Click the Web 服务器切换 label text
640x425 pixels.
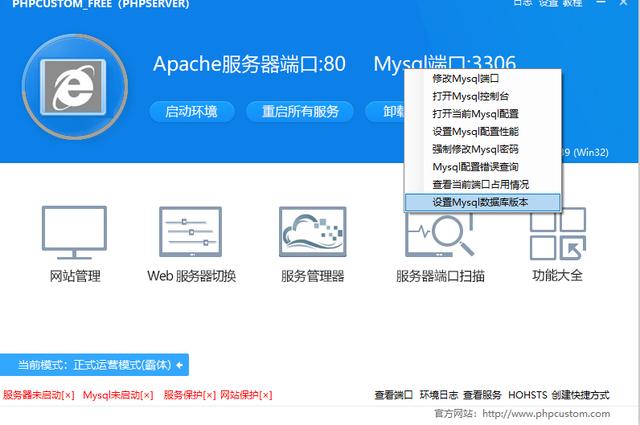[x=191, y=276]
